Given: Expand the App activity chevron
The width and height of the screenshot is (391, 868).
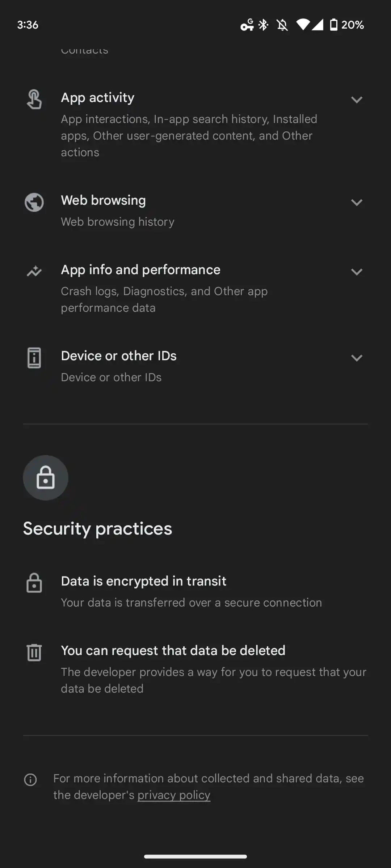Looking at the screenshot, I should (357, 100).
